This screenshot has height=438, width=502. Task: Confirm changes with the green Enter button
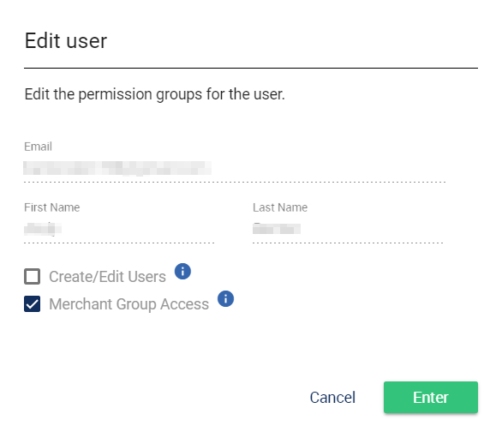[x=431, y=397]
